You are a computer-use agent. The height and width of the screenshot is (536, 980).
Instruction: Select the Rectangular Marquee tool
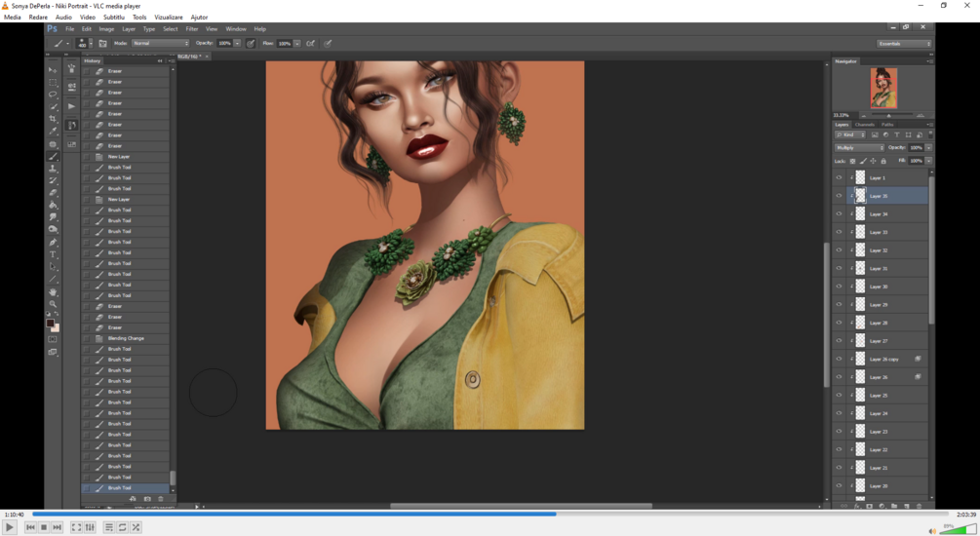pos(53,82)
